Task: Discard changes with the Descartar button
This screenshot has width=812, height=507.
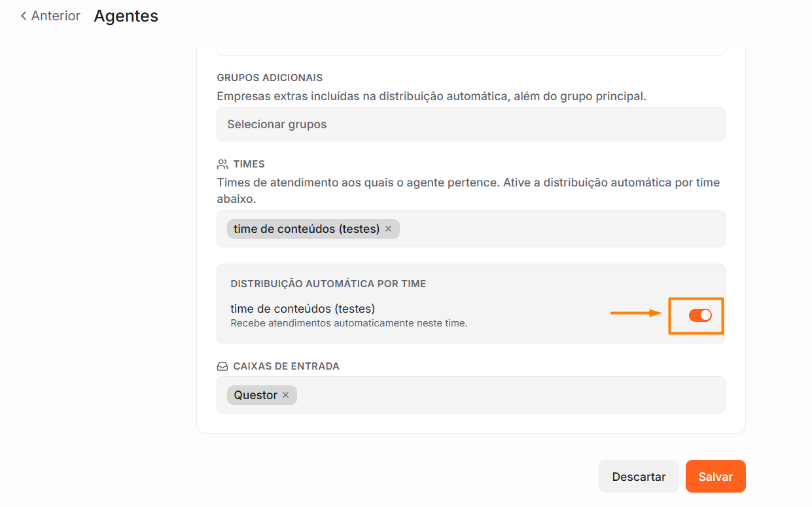Action: coord(639,476)
